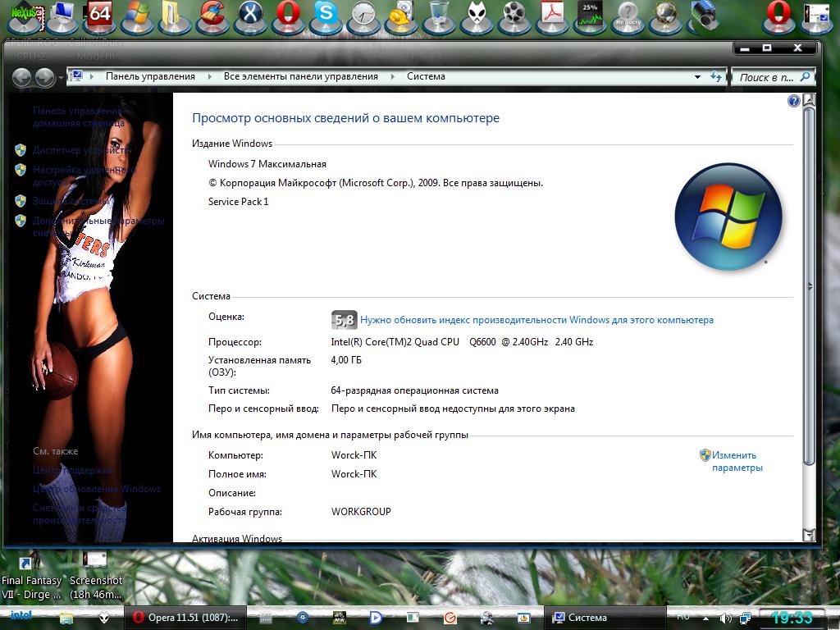Open the Recycle Bin dock icon
This screenshot has height=630, width=840.
(439, 16)
